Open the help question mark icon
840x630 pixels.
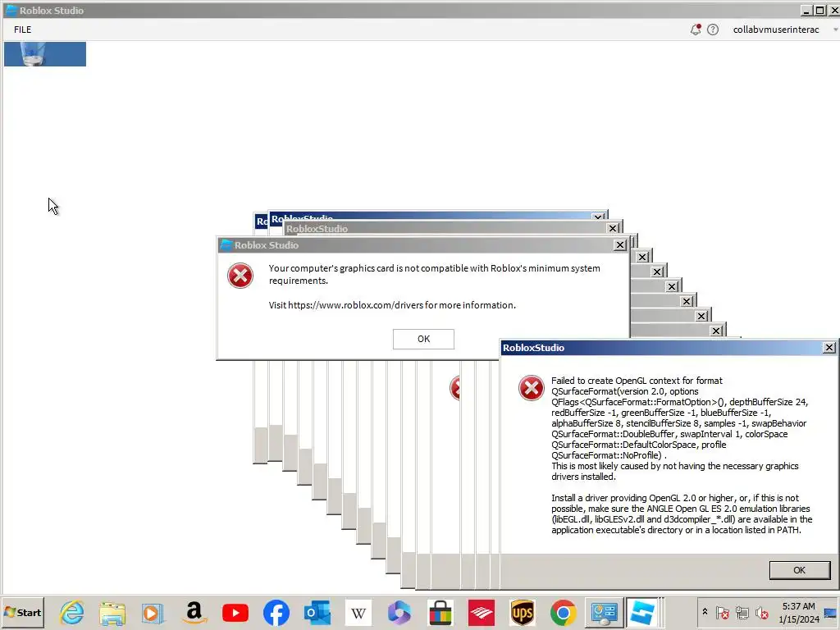(713, 30)
